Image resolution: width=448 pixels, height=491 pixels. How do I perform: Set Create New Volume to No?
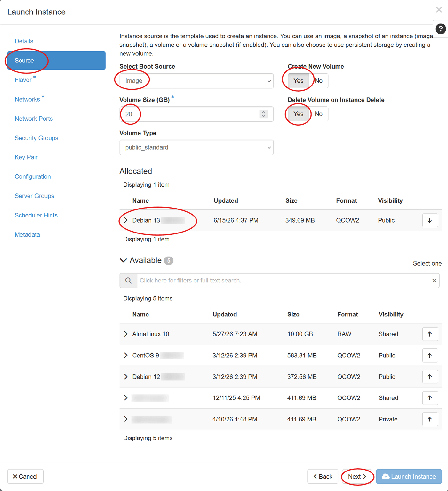(318, 81)
